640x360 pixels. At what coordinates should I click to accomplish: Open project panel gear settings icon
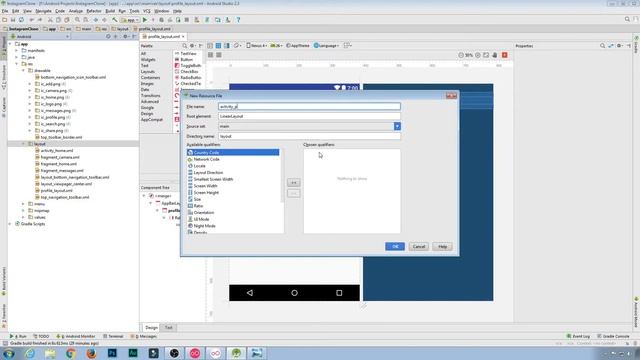click(125, 36)
